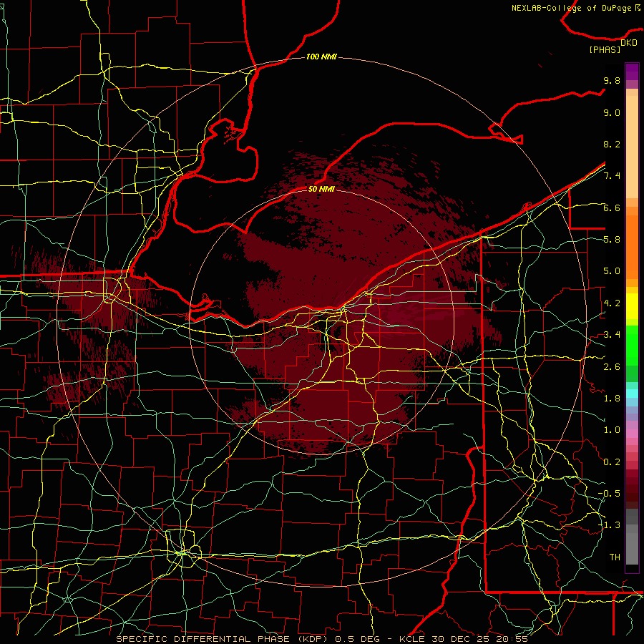Click the NEXLAB logo mark after DuPage
644x644 pixels.
click(638, 8)
